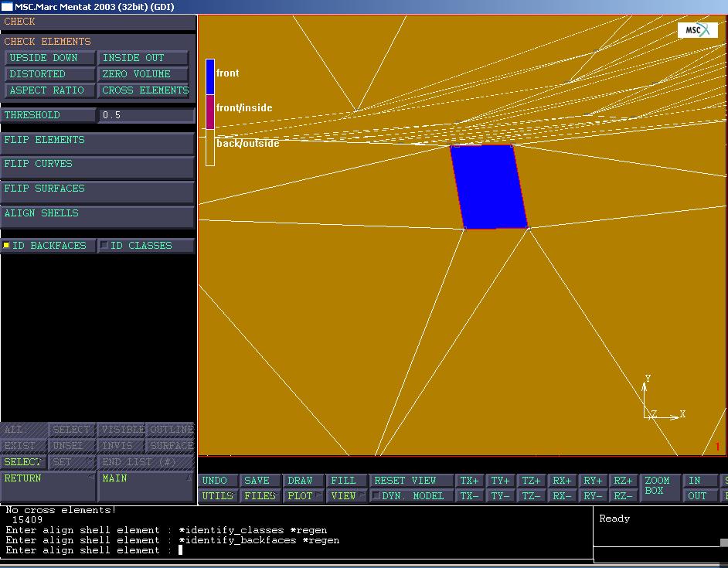Click the SURFACE selection button

click(170, 445)
